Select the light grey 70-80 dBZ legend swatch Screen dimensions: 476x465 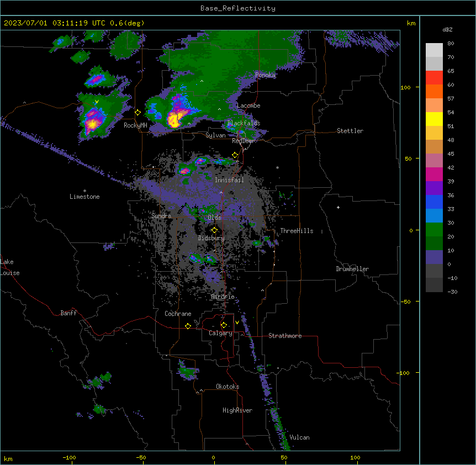tap(434, 50)
